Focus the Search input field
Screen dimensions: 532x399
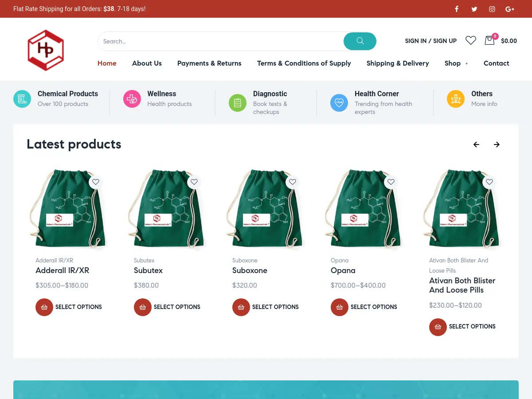tap(220, 41)
